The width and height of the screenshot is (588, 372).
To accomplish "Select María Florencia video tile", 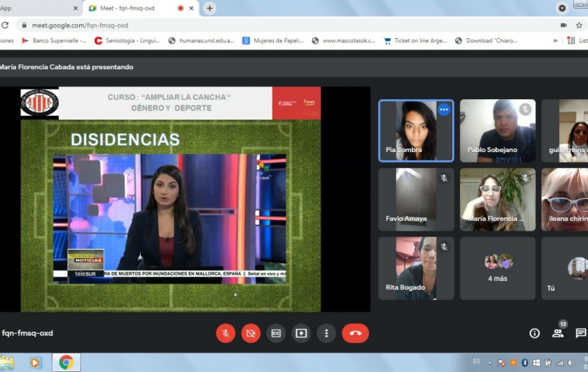I will point(498,199).
